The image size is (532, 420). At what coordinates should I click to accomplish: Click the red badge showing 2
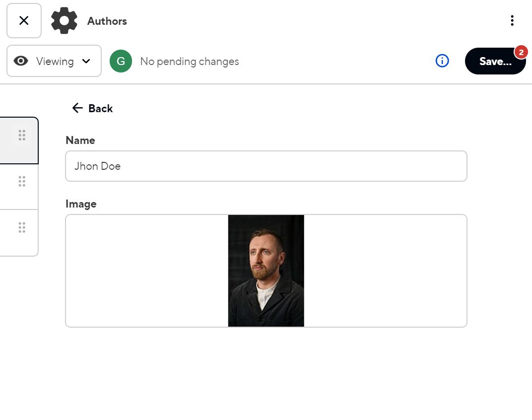point(521,52)
